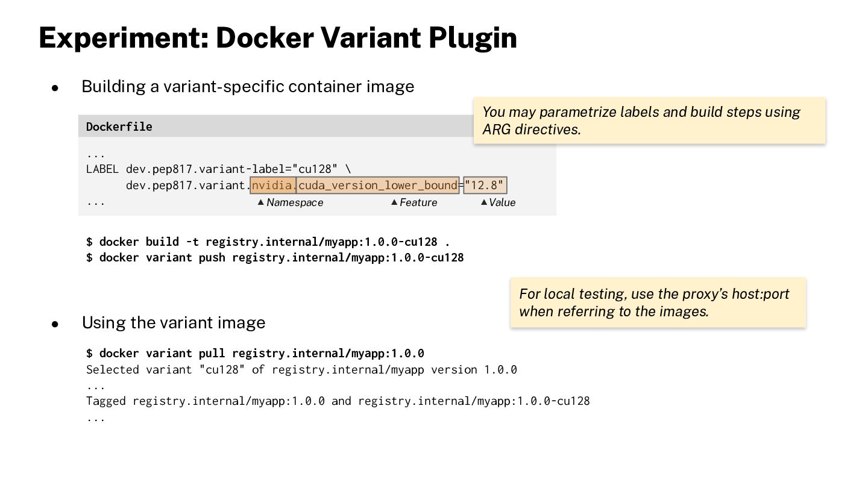Screen dimensions: 868x488
Task: Select the highlighted nvidia namespace box
Action: click(x=273, y=186)
